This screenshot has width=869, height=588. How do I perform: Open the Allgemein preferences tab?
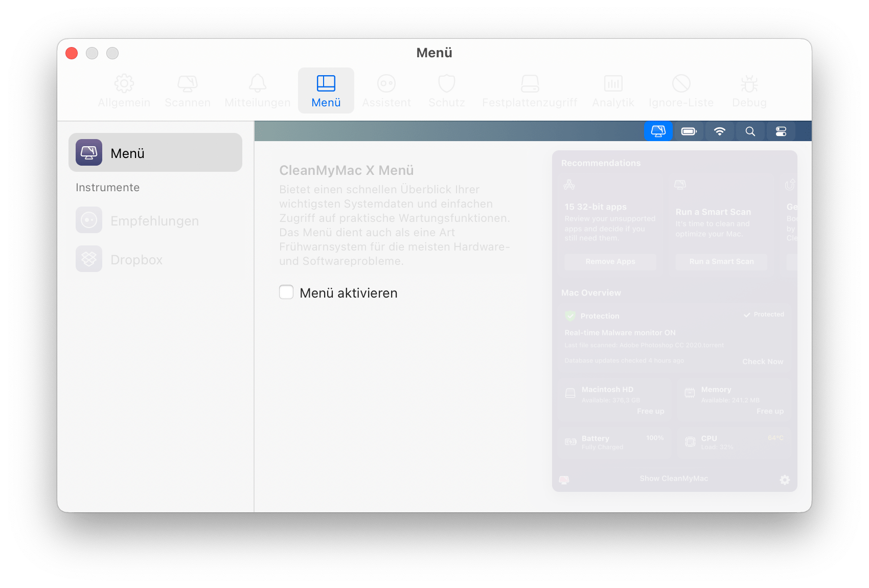pos(124,91)
